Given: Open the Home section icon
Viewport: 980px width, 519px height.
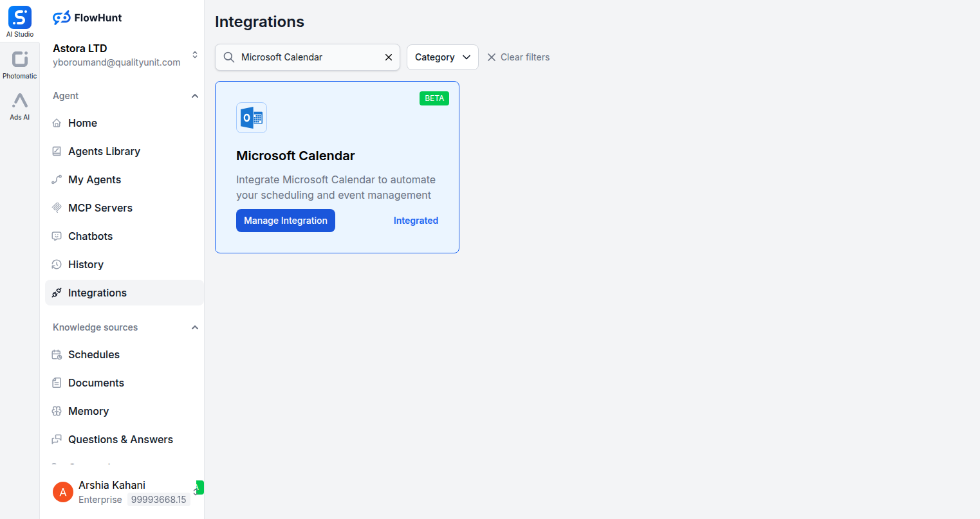Looking at the screenshot, I should click(57, 123).
